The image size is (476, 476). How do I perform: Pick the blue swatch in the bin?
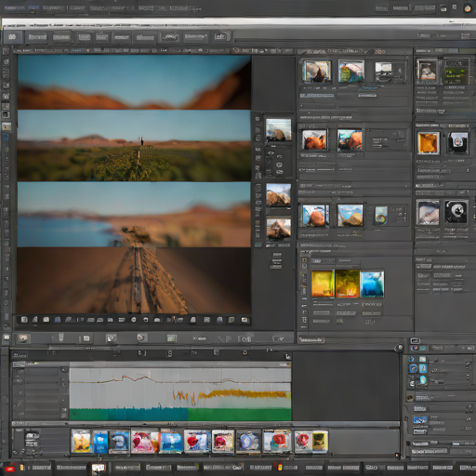[372, 284]
